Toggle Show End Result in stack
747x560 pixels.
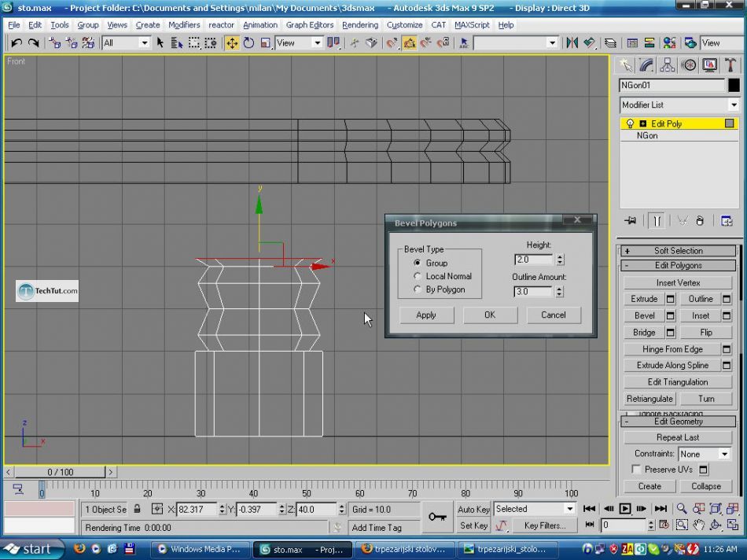(657, 221)
